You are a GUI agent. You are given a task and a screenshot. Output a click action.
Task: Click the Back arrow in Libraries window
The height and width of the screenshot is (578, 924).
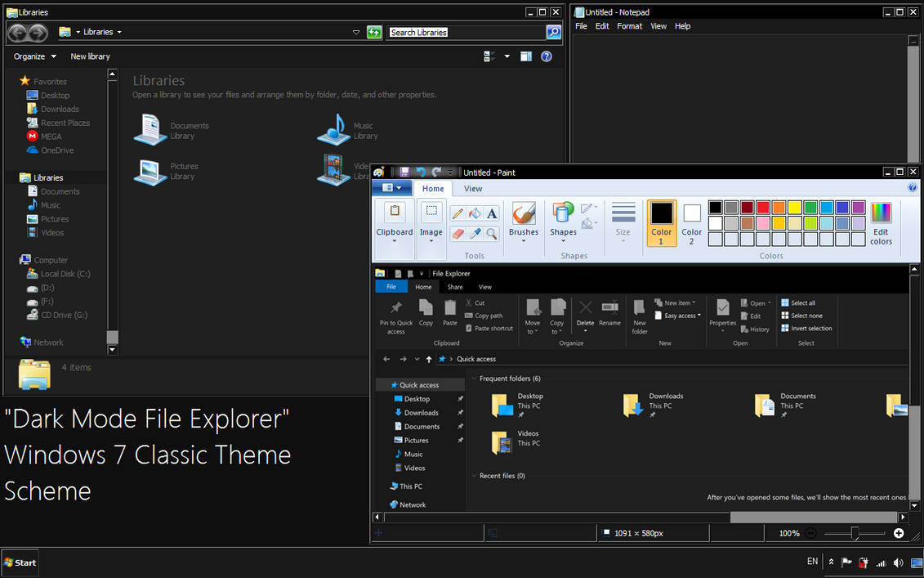(x=18, y=33)
